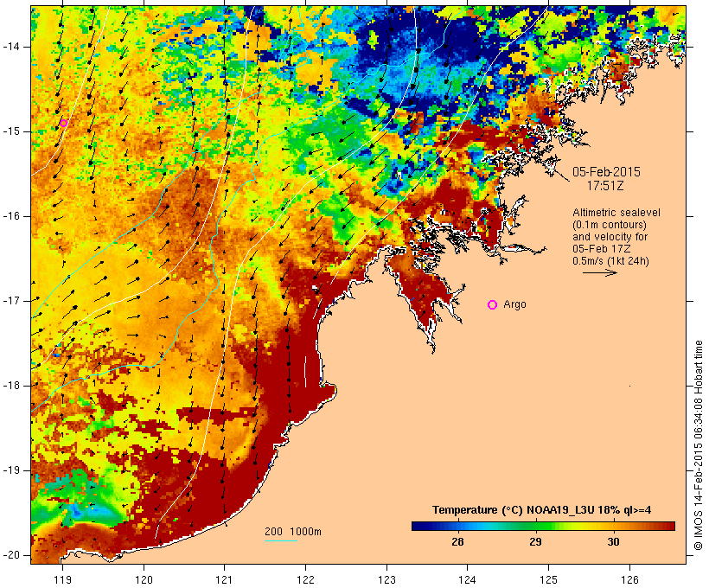709x588 pixels.
Task: Click latitude label -15
Action: coord(11,131)
